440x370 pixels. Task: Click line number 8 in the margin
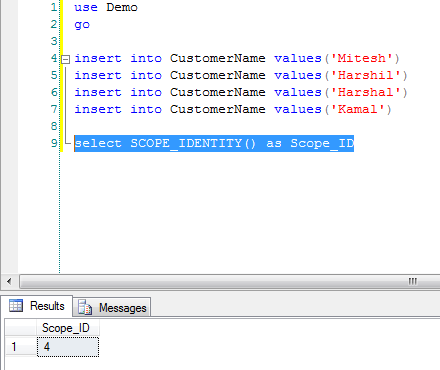[x=54, y=126]
